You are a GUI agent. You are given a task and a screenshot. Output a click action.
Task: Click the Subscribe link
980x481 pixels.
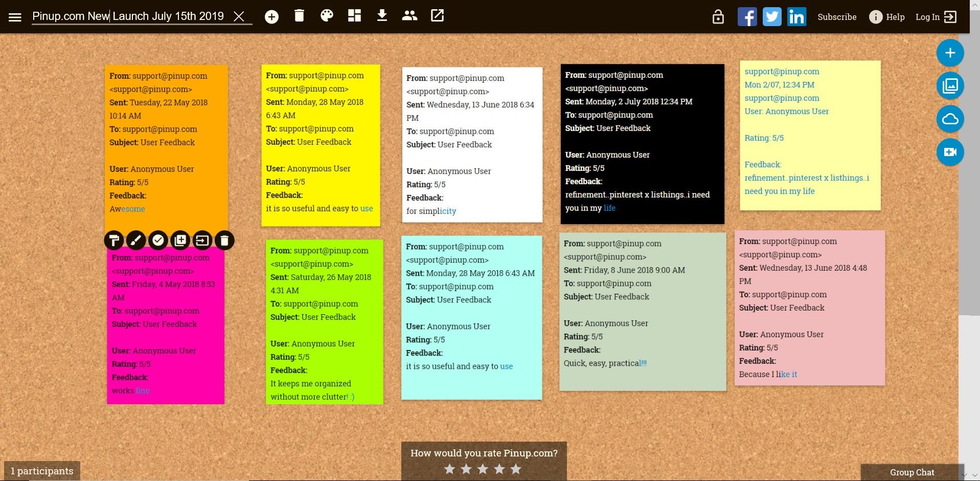pos(837,17)
